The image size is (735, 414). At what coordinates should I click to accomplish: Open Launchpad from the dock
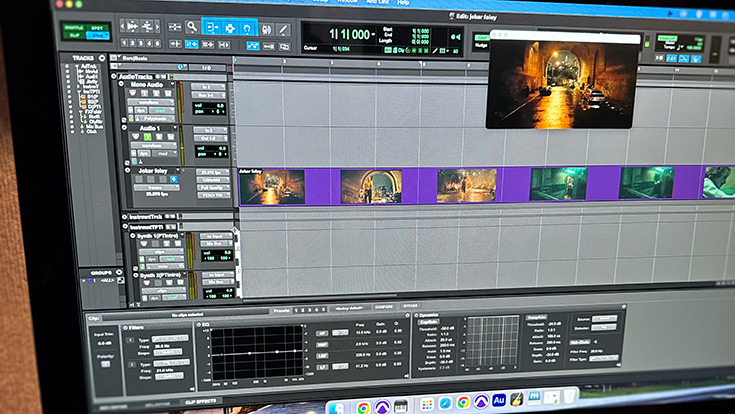(x=427, y=404)
